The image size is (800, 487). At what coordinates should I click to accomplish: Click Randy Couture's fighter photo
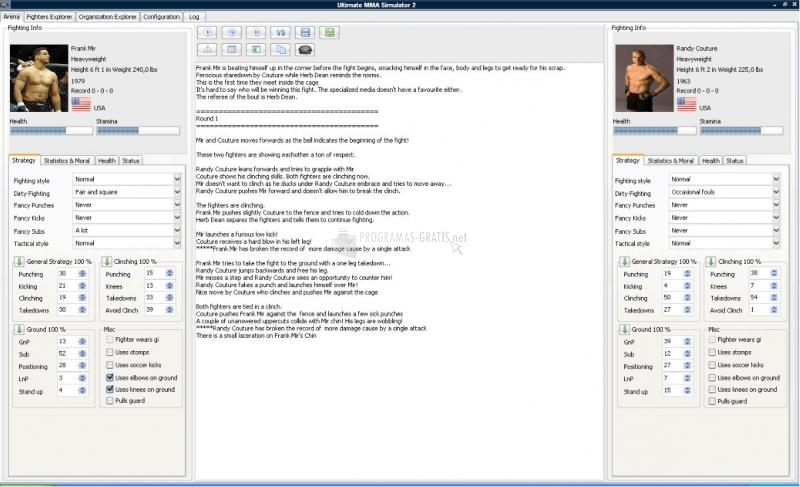(x=644, y=78)
